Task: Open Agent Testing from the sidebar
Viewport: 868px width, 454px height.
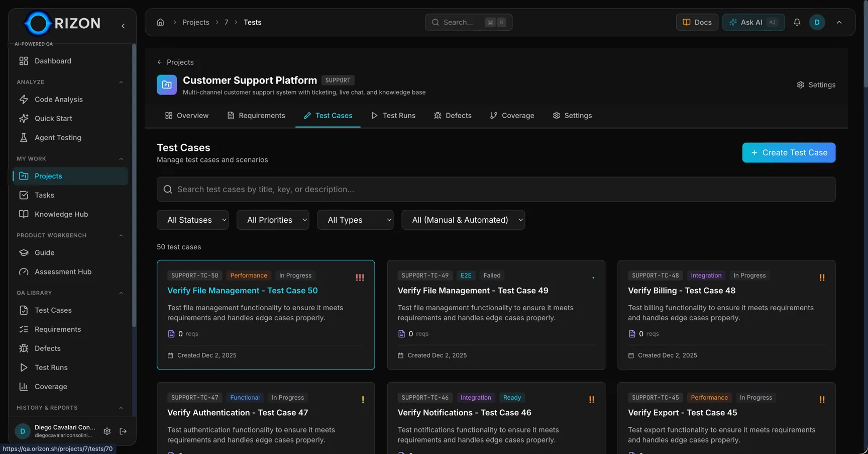Action: (x=57, y=137)
